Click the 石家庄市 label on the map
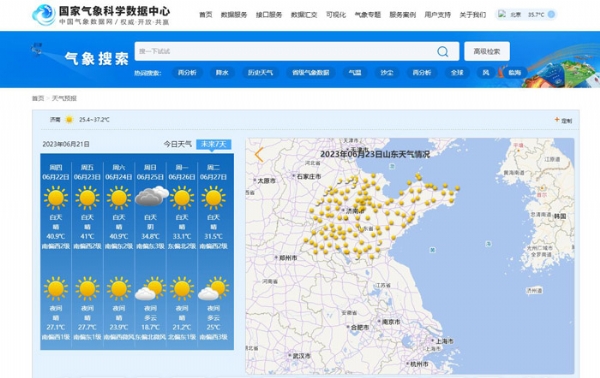This screenshot has width=600, height=378. tap(309, 176)
